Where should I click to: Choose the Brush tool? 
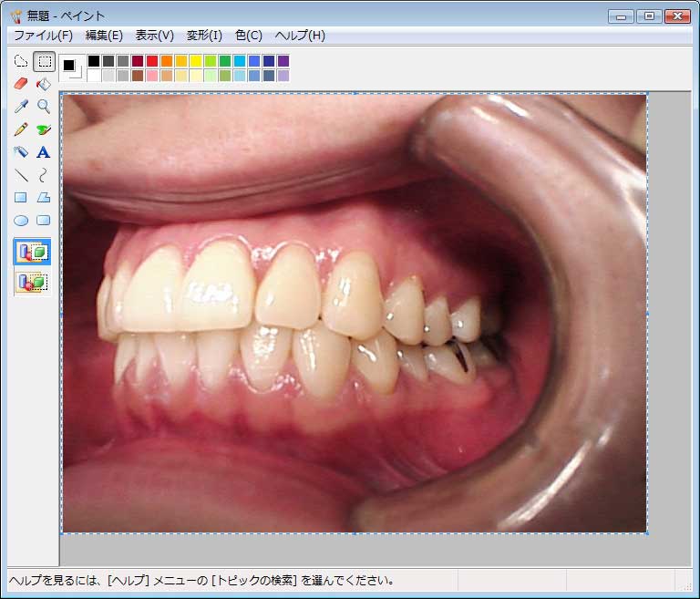(43, 129)
